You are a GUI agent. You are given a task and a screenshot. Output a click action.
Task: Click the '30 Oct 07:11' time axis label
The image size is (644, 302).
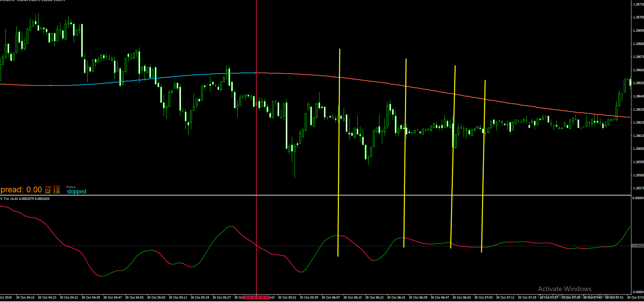coord(505,297)
